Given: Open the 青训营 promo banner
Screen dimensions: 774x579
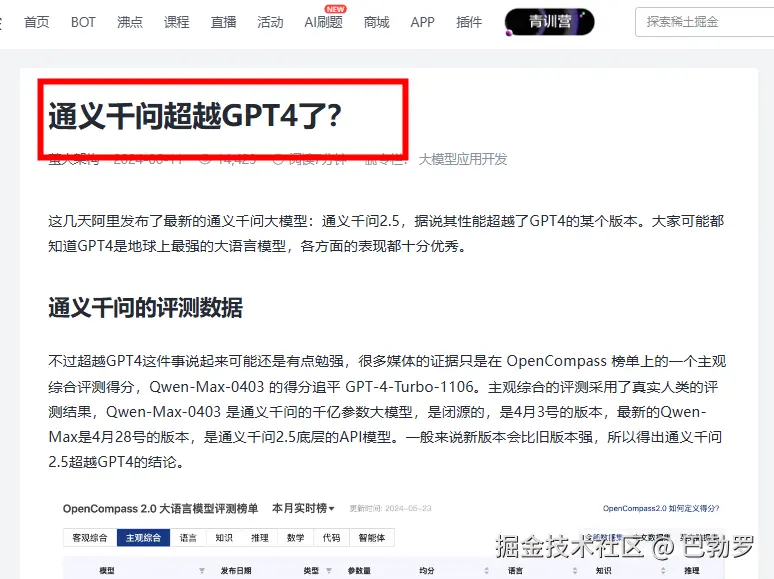Looking at the screenshot, I should 549,22.
